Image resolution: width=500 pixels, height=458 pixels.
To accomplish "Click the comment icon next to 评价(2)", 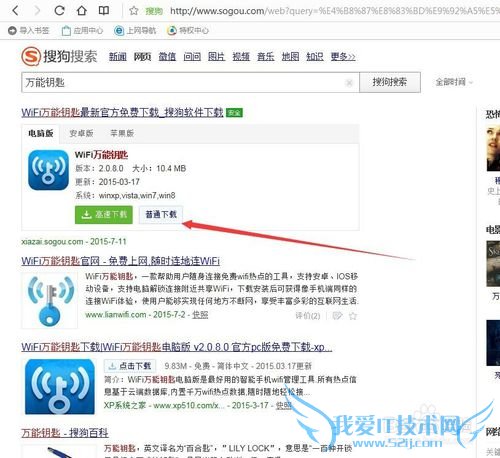I will (337, 315).
